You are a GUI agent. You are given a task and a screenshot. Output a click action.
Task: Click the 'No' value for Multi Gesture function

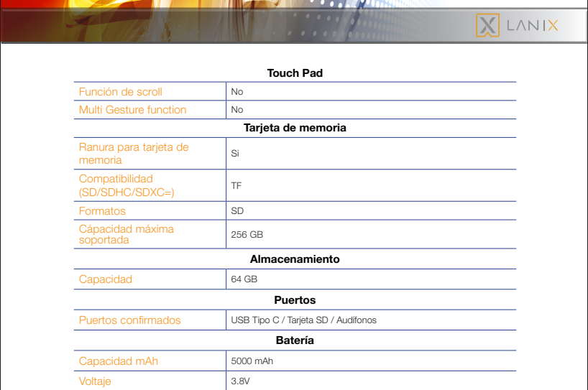click(x=237, y=110)
